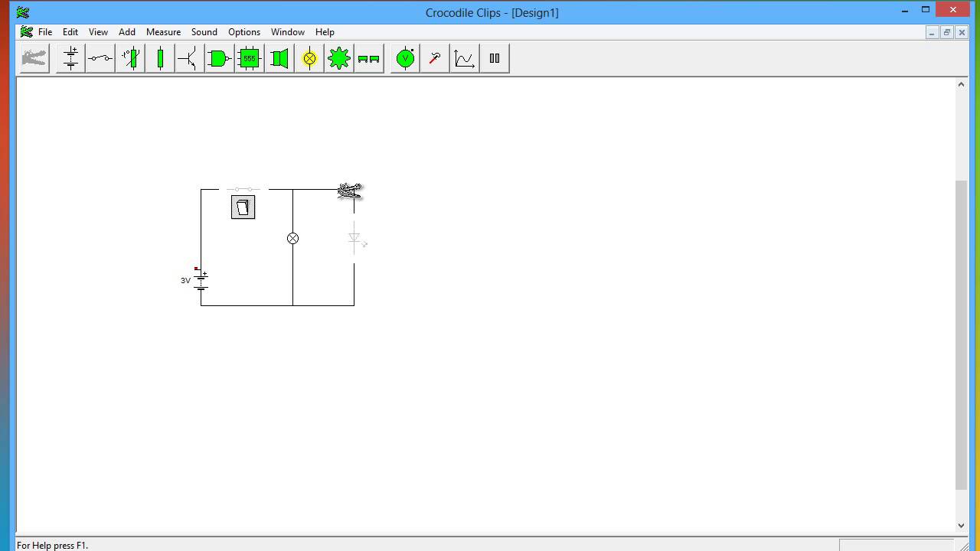Open the transistor components toolbar
The image size is (980, 551).
190,58
